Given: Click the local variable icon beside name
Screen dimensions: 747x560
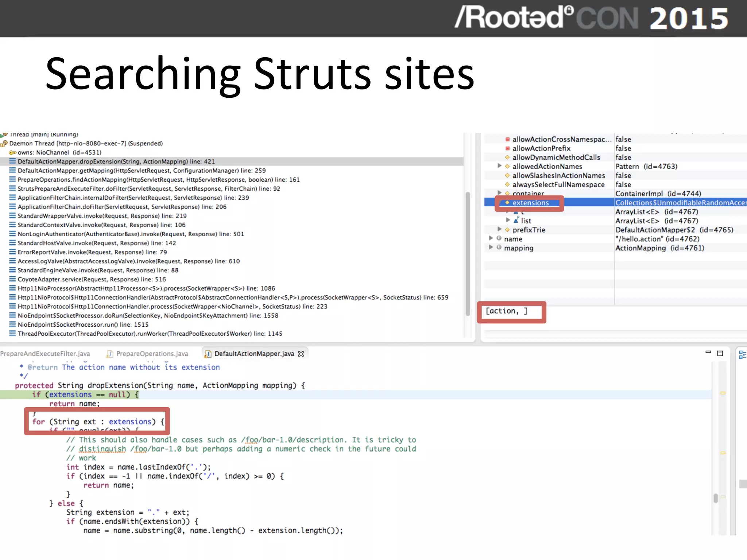Looking at the screenshot, I should click(499, 238).
